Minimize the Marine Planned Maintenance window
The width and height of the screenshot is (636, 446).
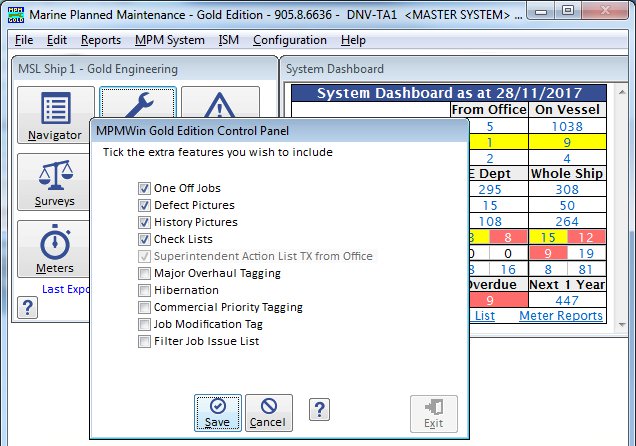[541, 11]
